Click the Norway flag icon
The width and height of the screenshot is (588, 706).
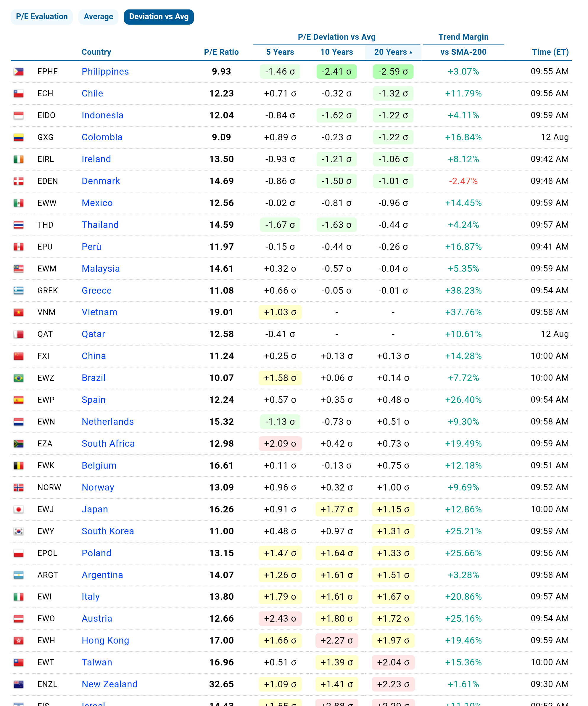[x=18, y=488]
